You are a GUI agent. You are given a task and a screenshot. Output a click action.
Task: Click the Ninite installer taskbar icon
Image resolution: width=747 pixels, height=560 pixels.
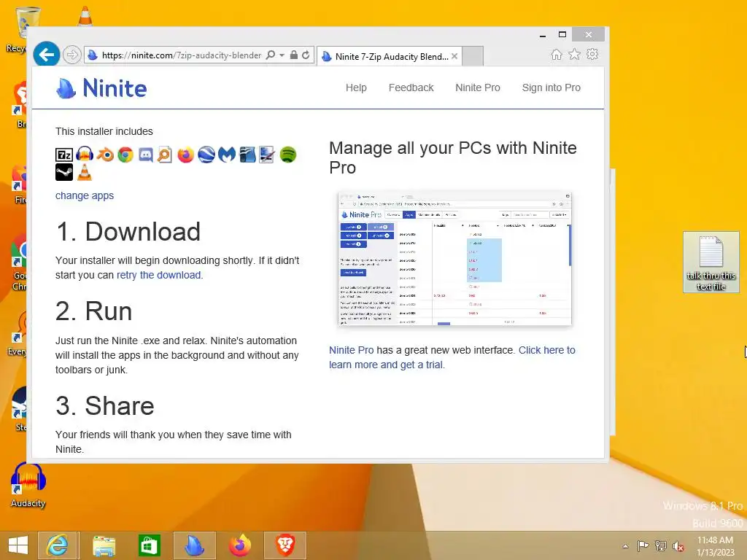click(x=194, y=545)
